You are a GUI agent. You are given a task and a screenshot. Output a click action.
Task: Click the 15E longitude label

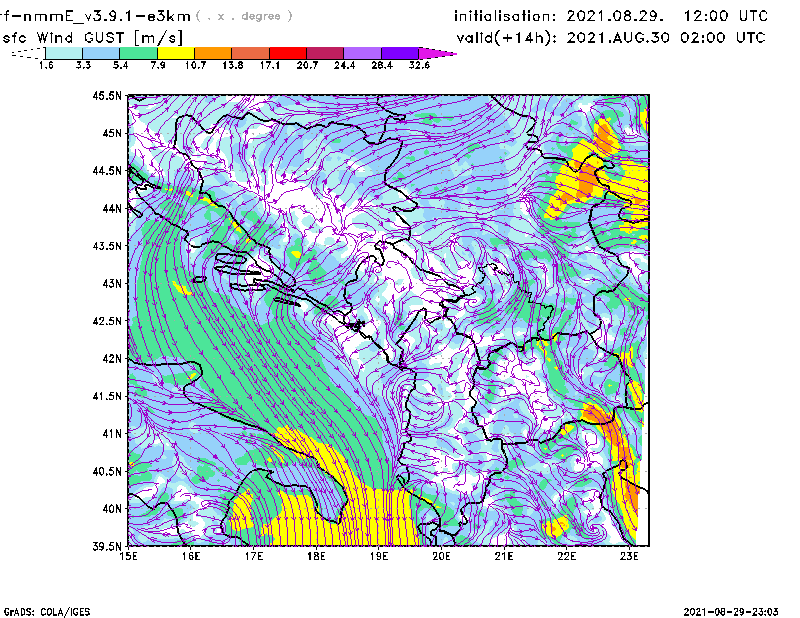pyautogui.click(x=128, y=556)
